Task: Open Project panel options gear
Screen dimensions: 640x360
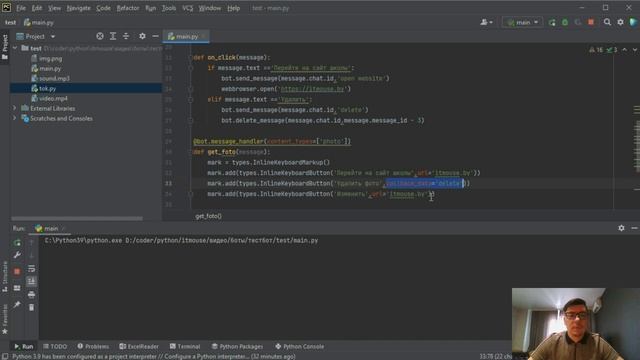Action: 142,36
